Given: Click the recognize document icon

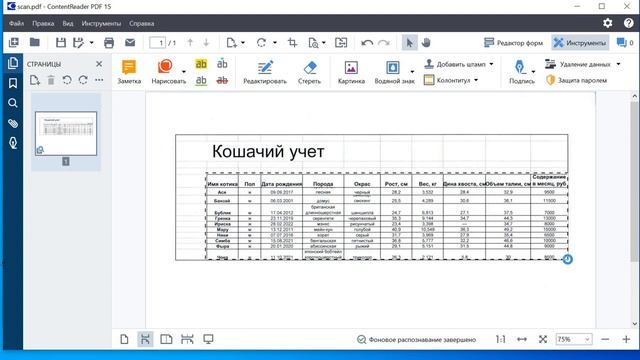Looking at the screenshot, I should coord(313,42).
